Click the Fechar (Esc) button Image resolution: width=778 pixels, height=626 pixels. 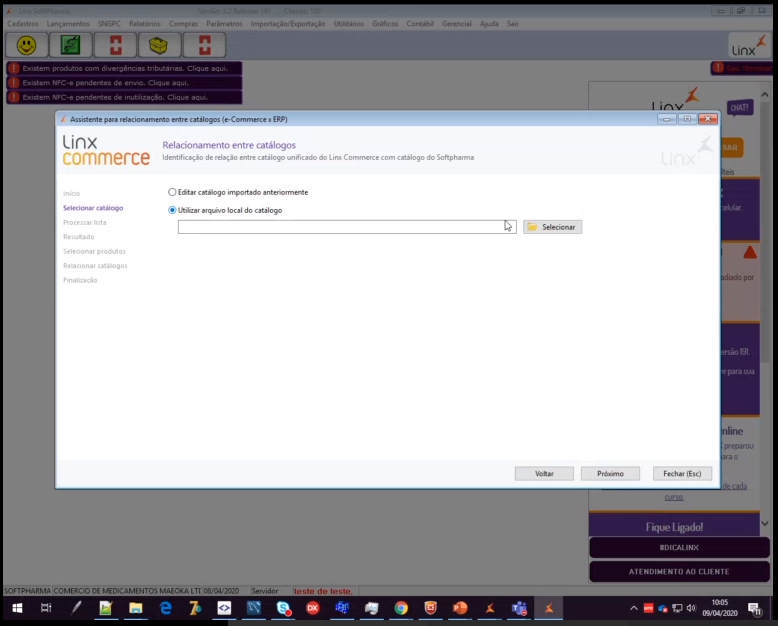(x=682, y=474)
